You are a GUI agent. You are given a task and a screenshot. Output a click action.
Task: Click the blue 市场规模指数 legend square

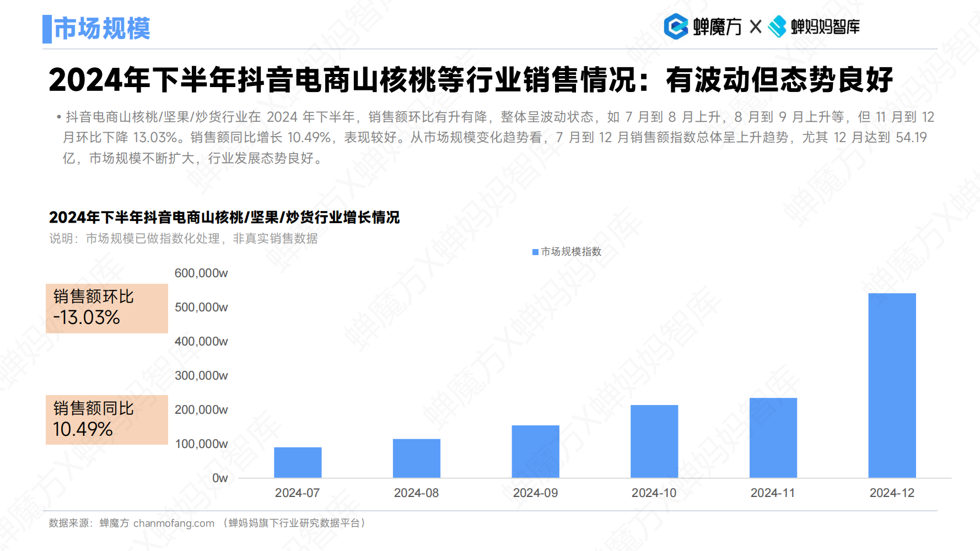pyautogui.click(x=535, y=252)
